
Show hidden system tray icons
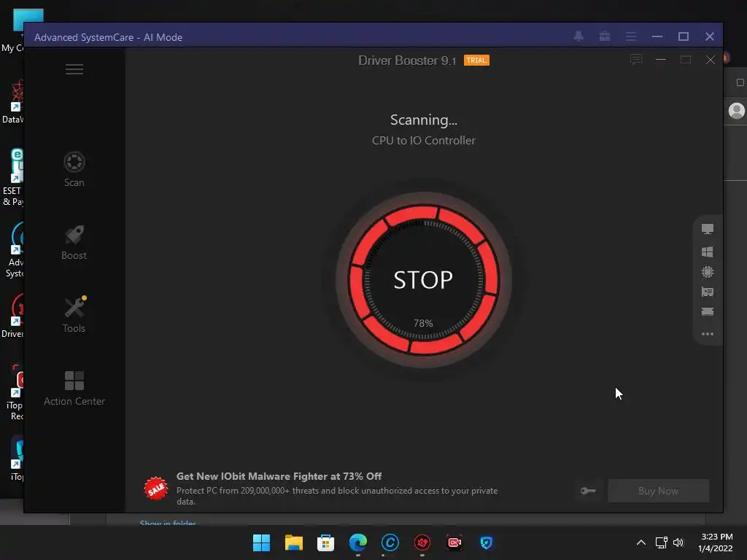(641, 542)
